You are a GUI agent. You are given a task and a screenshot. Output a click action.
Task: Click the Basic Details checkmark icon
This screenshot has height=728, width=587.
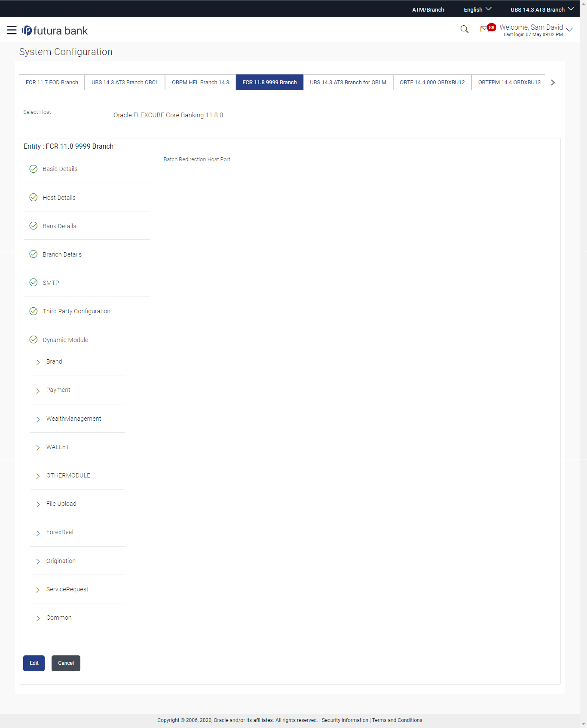34,169
